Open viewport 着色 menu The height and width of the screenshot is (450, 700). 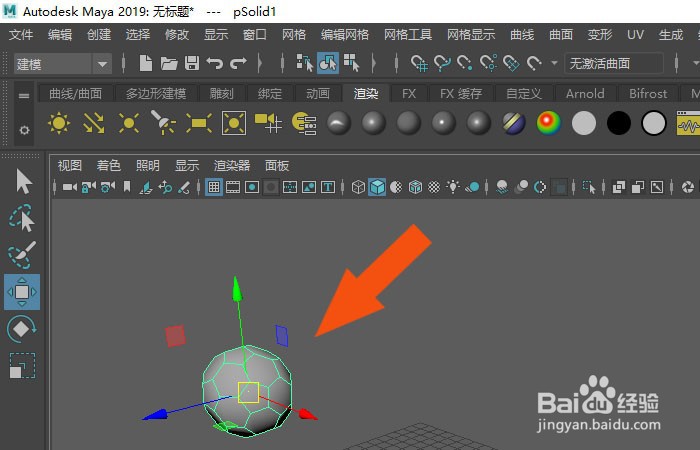(x=108, y=166)
